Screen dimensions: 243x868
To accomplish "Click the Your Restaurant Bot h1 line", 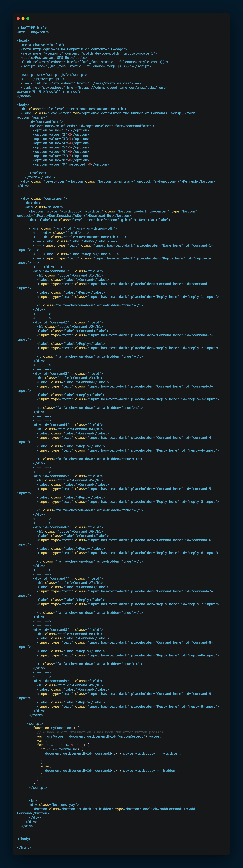I will pos(74,109).
